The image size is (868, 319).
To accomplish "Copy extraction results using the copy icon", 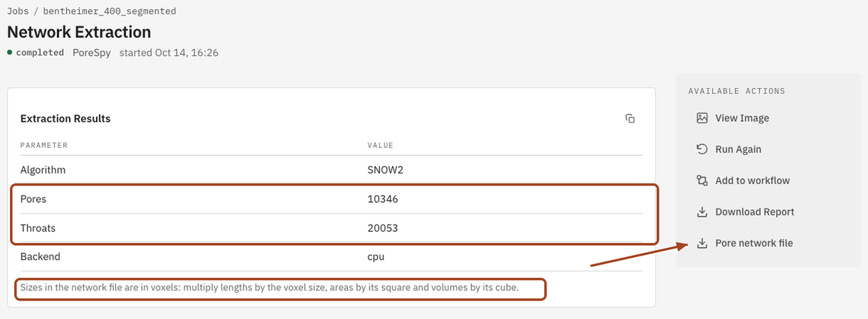I will click(630, 119).
